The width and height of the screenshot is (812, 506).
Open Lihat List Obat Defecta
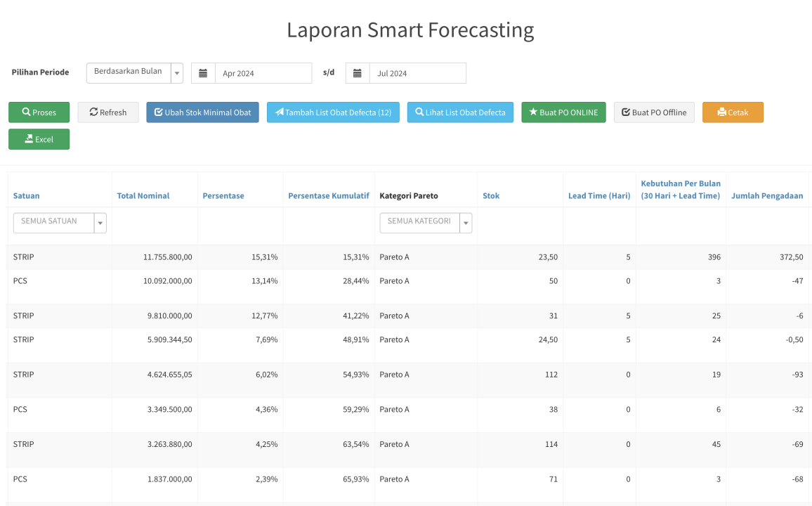pyautogui.click(x=460, y=112)
